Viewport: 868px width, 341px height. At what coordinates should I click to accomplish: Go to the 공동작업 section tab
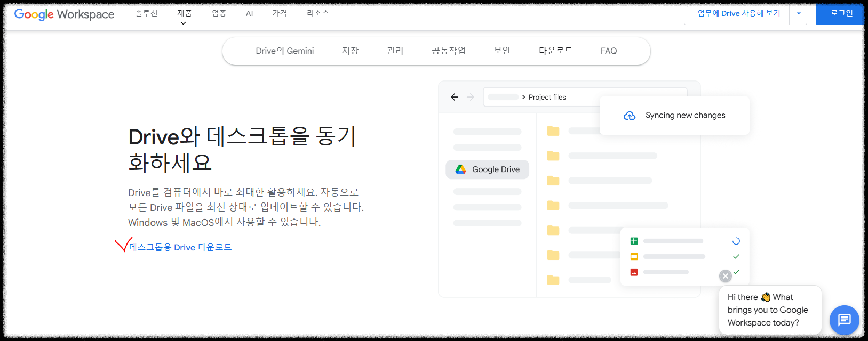coord(449,51)
